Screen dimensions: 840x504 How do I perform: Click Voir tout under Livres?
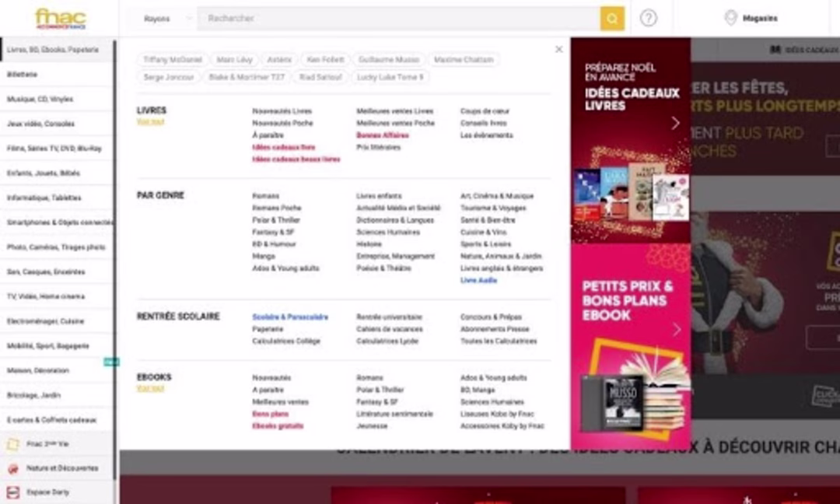[x=150, y=122]
